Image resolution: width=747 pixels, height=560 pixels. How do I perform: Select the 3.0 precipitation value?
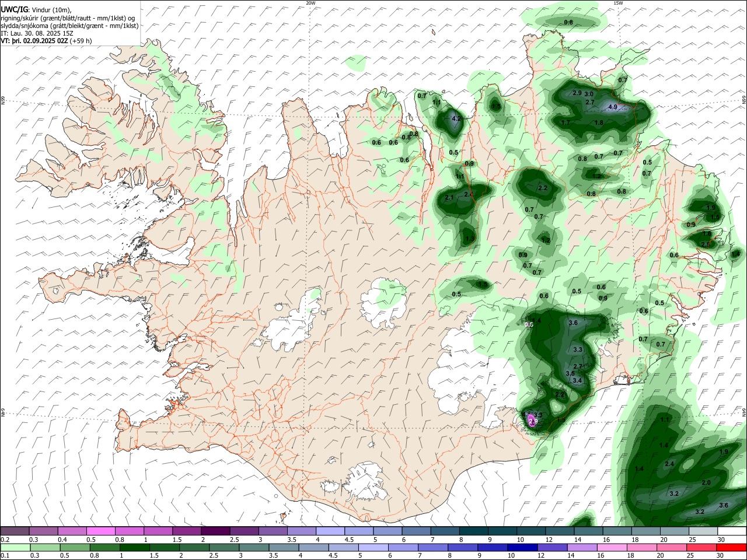(589, 94)
